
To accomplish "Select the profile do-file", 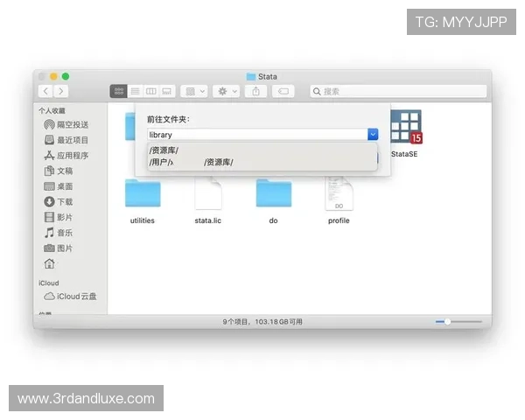I will 339,193.
